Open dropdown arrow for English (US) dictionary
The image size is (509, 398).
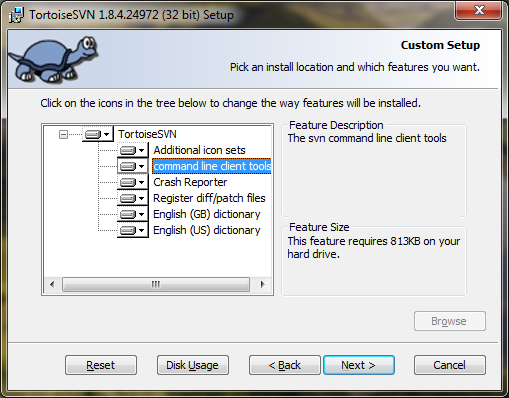[142, 230]
